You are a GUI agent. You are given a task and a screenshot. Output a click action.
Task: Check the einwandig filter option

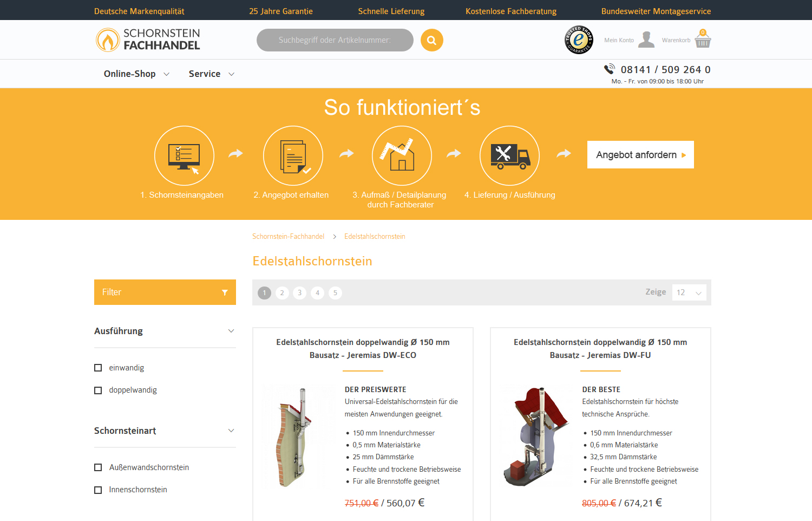98,368
